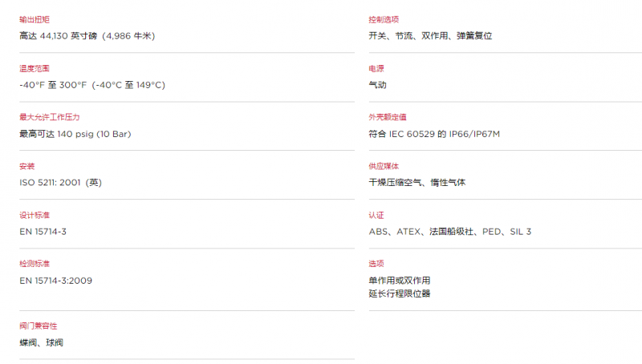
Task: Click the 输出扭矩 heading label
Action: pyautogui.click(x=35, y=19)
